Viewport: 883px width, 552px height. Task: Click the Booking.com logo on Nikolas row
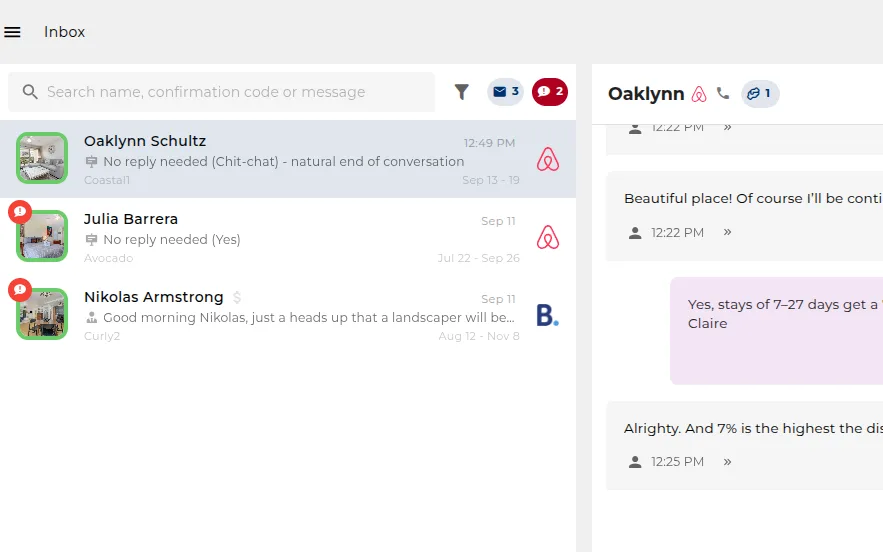tap(547, 315)
